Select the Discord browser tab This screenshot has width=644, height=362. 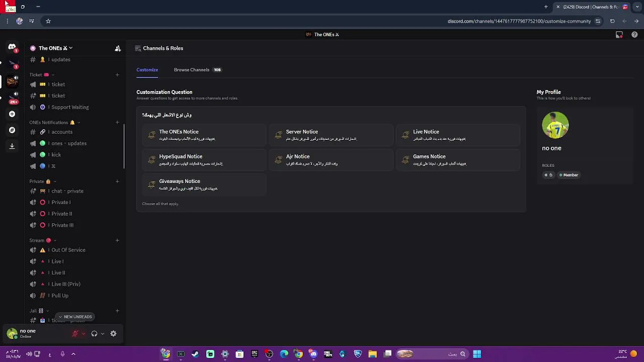592,7
